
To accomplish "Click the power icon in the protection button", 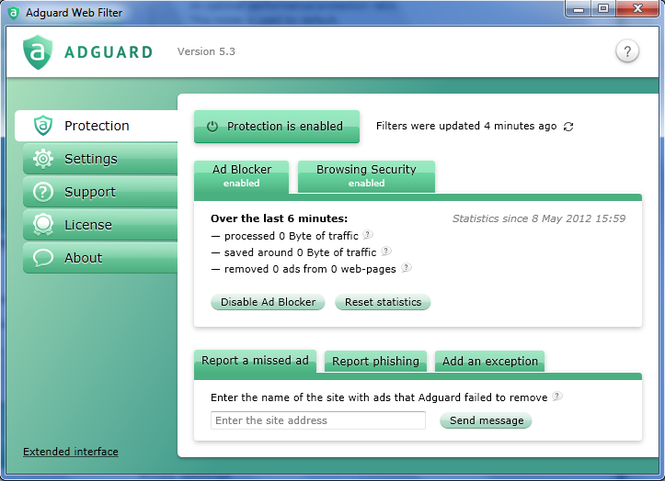I will (x=212, y=126).
